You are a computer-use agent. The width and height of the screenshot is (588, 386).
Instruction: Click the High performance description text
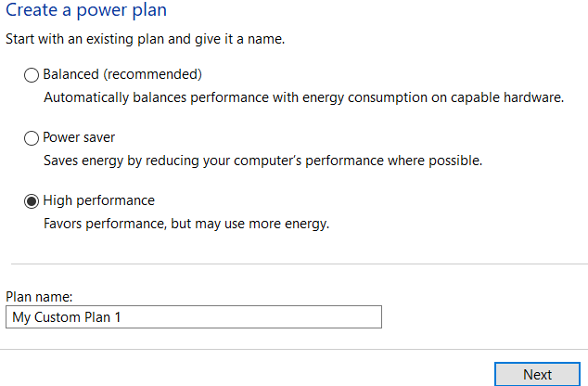tap(187, 224)
